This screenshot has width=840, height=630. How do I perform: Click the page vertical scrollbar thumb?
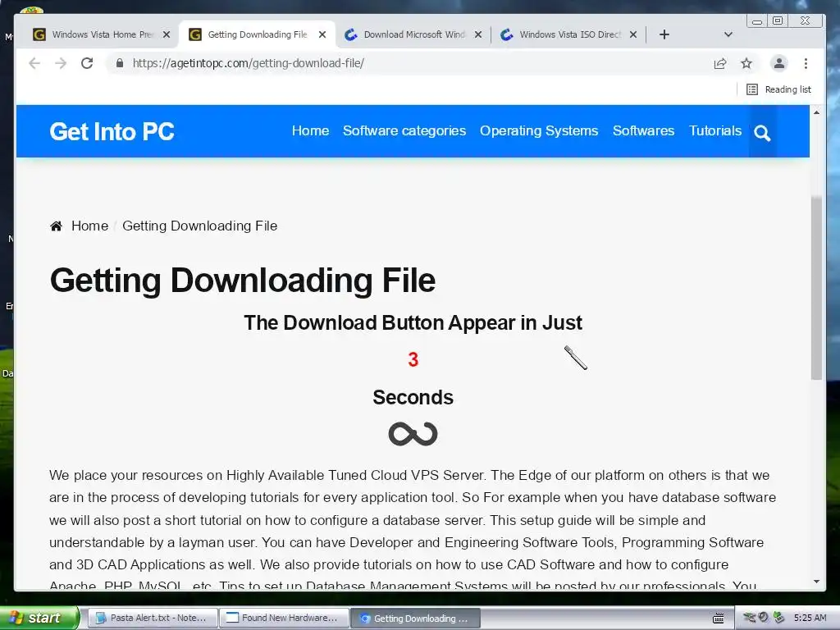pyautogui.click(x=816, y=288)
